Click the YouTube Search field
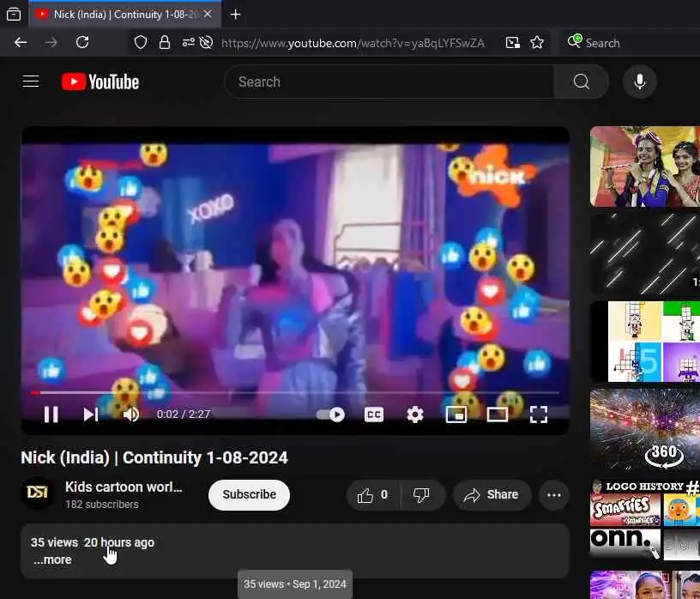 click(x=389, y=82)
